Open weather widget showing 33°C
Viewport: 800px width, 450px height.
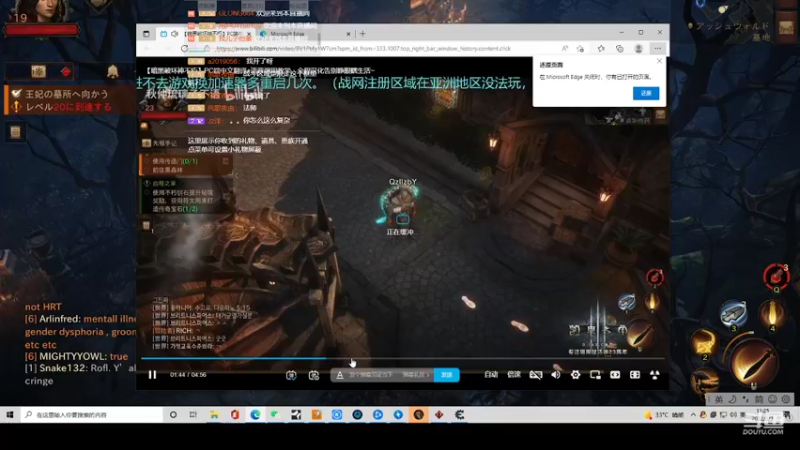click(664, 415)
